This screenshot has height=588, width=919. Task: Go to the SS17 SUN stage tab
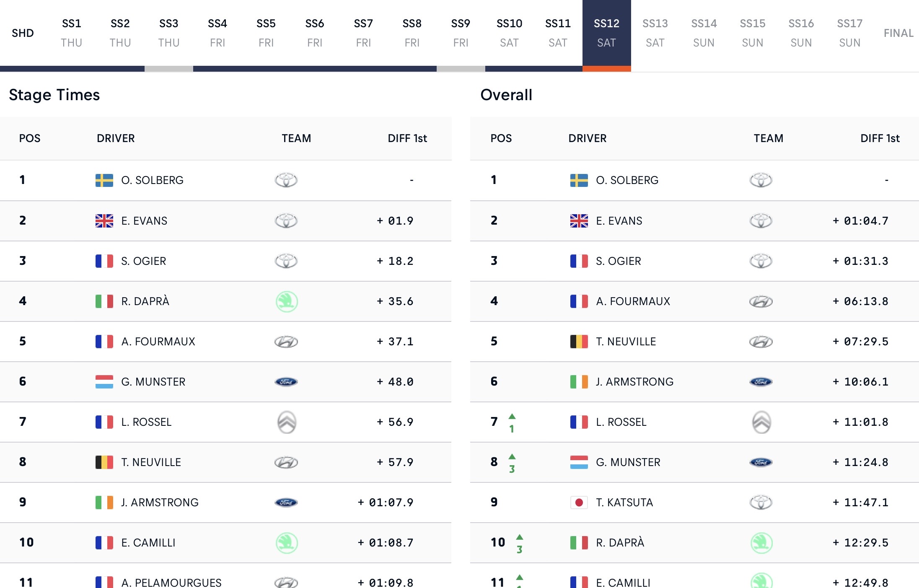[849, 33]
